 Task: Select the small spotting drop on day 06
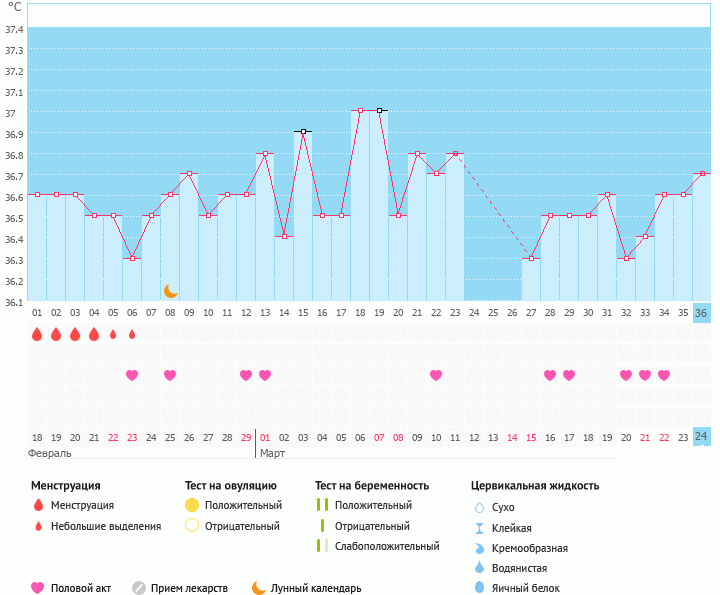(132, 334)
